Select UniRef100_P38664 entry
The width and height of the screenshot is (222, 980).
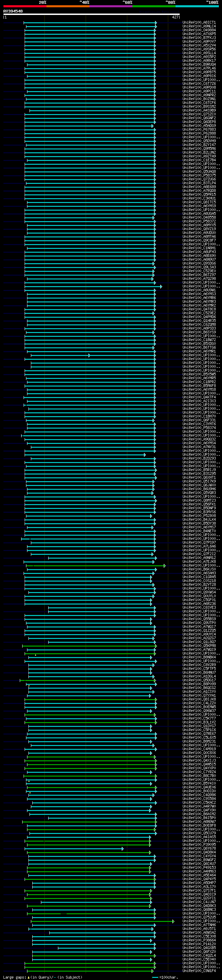(199, 940)
